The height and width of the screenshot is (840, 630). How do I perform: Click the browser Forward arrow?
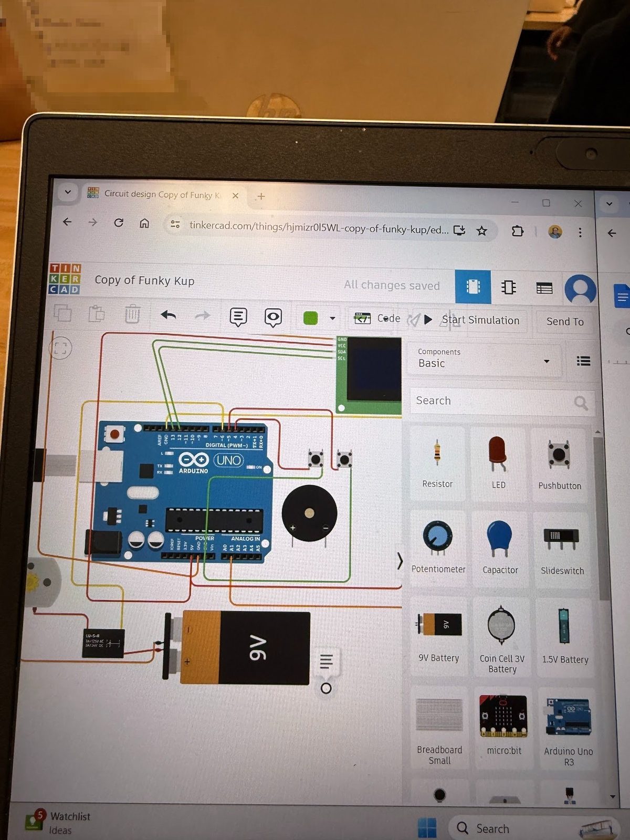tap(93, 222)
